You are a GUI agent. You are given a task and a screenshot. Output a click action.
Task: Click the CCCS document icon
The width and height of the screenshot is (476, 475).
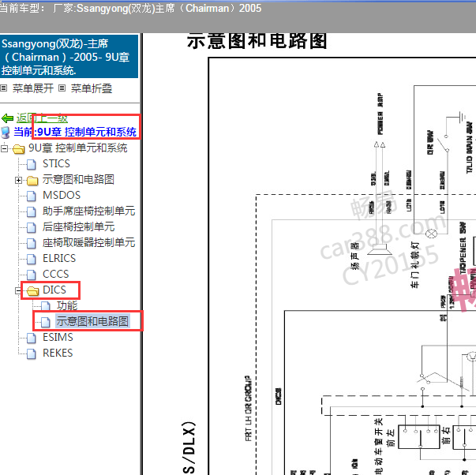[x=32, y=275]
